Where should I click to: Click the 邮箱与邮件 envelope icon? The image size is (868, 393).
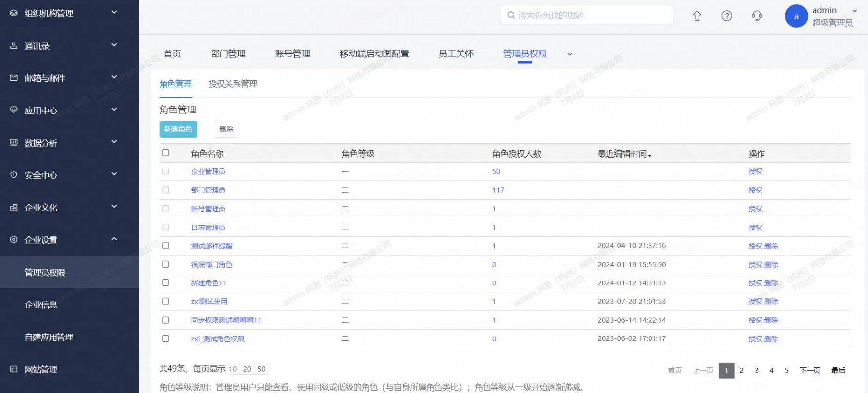pyautogui.click(x=14, y=78)
